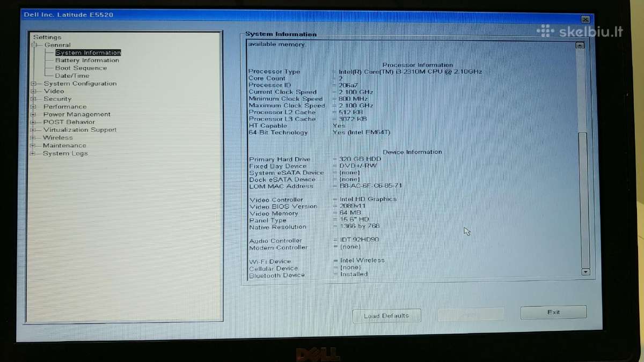Image resolution: width=644 pixels, height=362 pixels.
Task: Expand the Performance tree node
Action: coord(33,107)
